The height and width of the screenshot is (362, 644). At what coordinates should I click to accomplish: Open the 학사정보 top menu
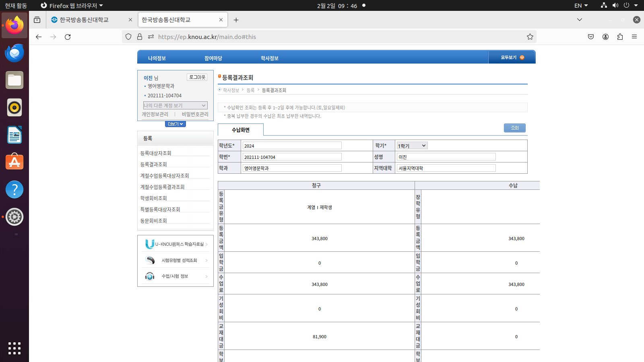[269, 58]
